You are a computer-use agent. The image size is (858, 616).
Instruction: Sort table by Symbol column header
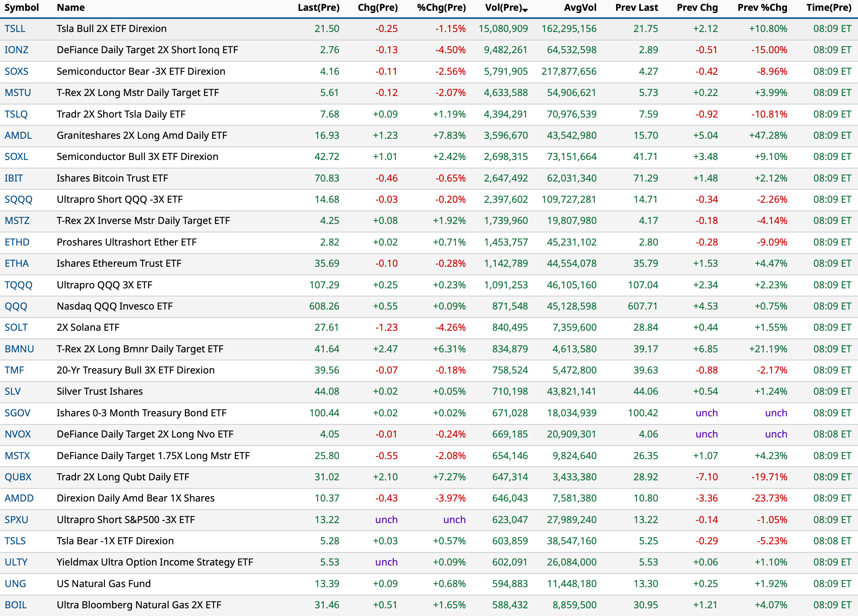[x=22, y=8]
